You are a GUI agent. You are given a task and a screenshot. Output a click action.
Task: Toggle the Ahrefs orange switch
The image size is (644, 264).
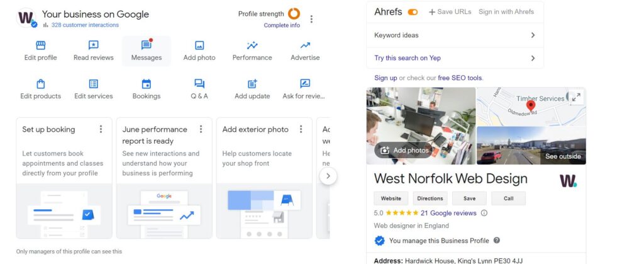[413, 12]
